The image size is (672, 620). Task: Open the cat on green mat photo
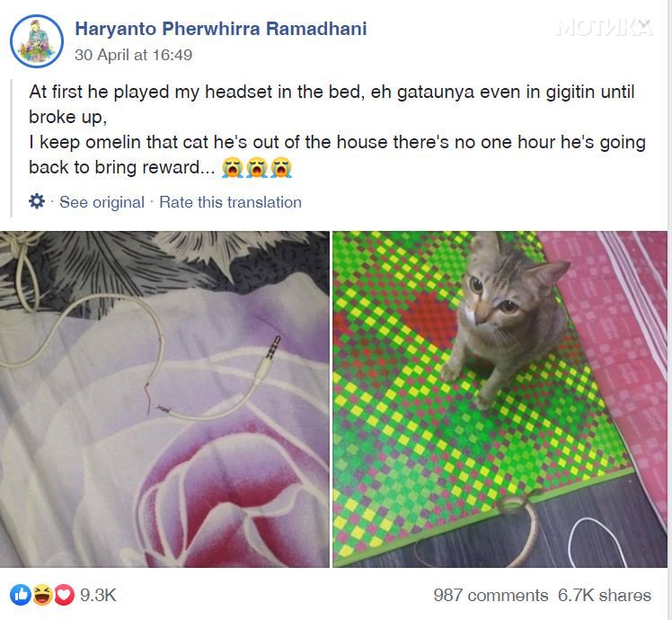point(500,399)
